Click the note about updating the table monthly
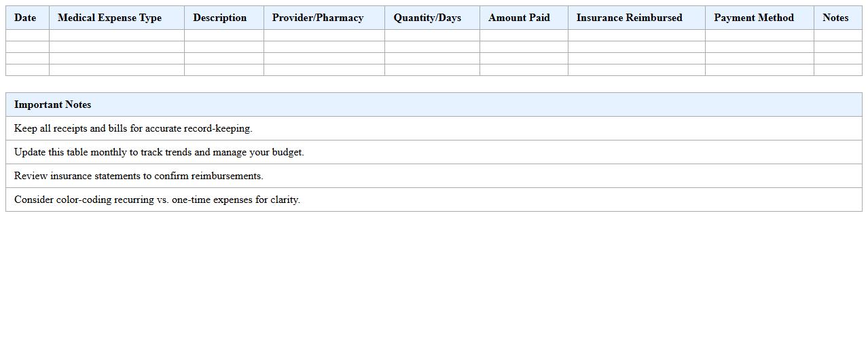The image size is (868, 340). (159, 152)
